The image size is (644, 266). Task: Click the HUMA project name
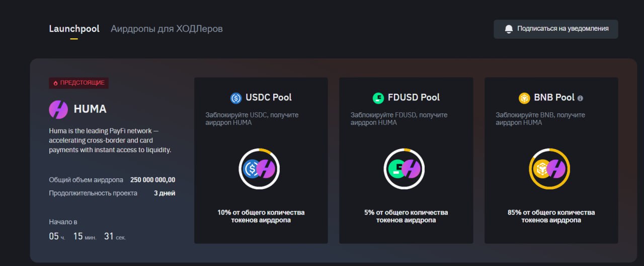pyautogui.click(x=90, y=109)
